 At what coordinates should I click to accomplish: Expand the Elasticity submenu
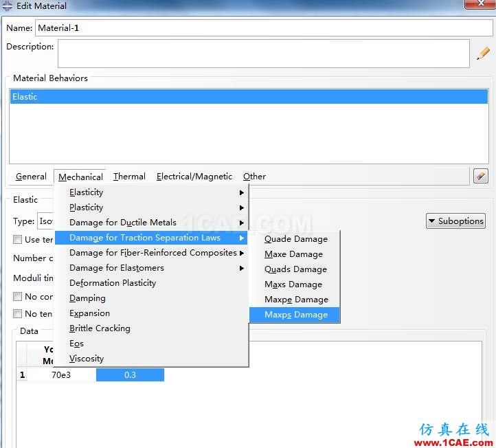click(x=151, y=192)
